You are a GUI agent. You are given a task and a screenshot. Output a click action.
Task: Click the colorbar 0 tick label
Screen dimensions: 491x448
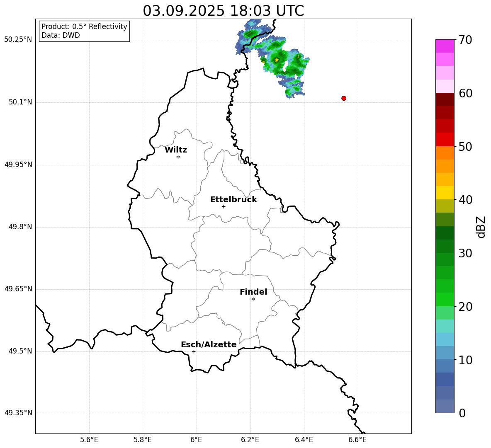(462, 413)
